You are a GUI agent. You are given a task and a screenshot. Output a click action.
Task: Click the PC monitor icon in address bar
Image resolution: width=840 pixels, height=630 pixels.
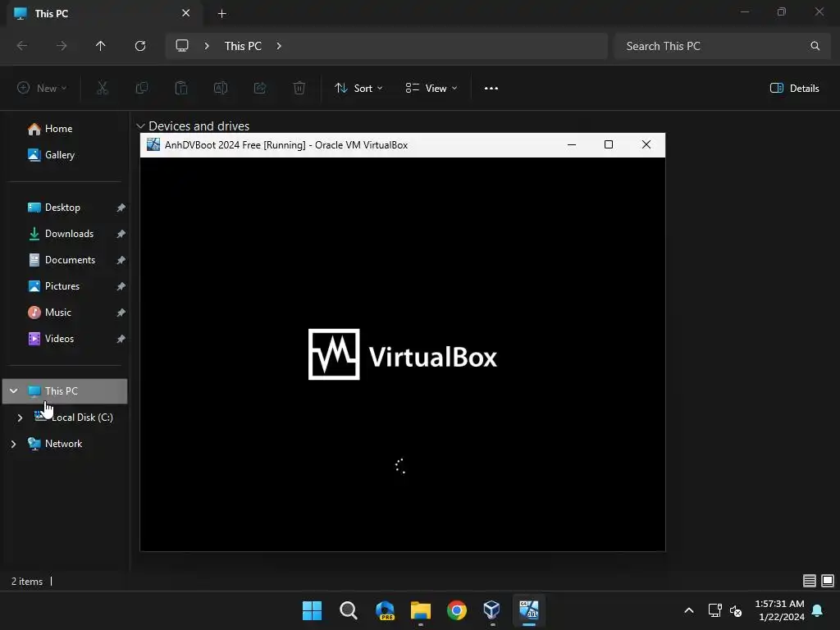click(x=182, y=46)
